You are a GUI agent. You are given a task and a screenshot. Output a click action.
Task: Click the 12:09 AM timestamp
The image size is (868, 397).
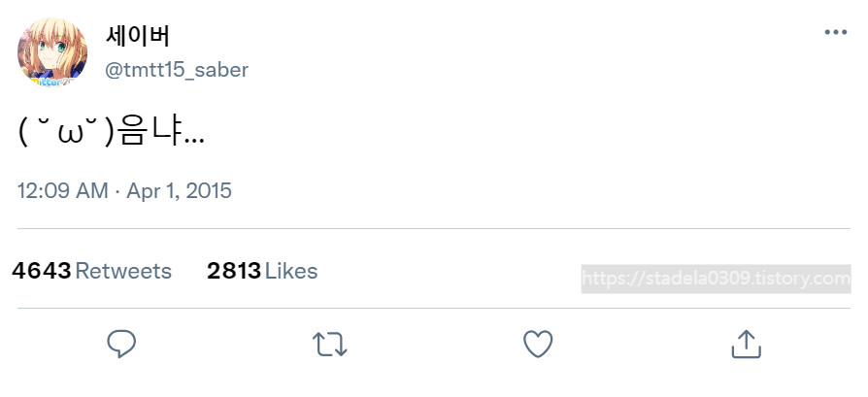point(62,190)
